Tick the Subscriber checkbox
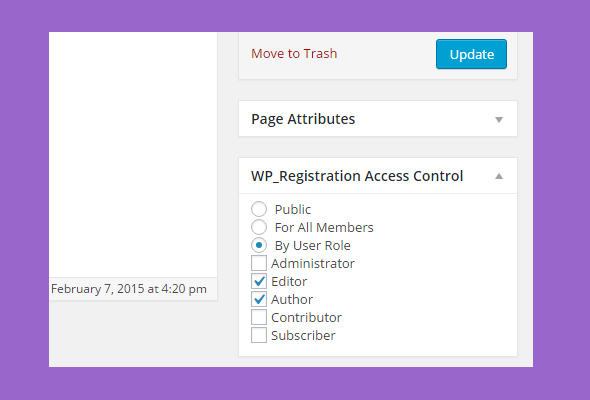The width and height of the screenshot is (590, 400). (259, 335)
